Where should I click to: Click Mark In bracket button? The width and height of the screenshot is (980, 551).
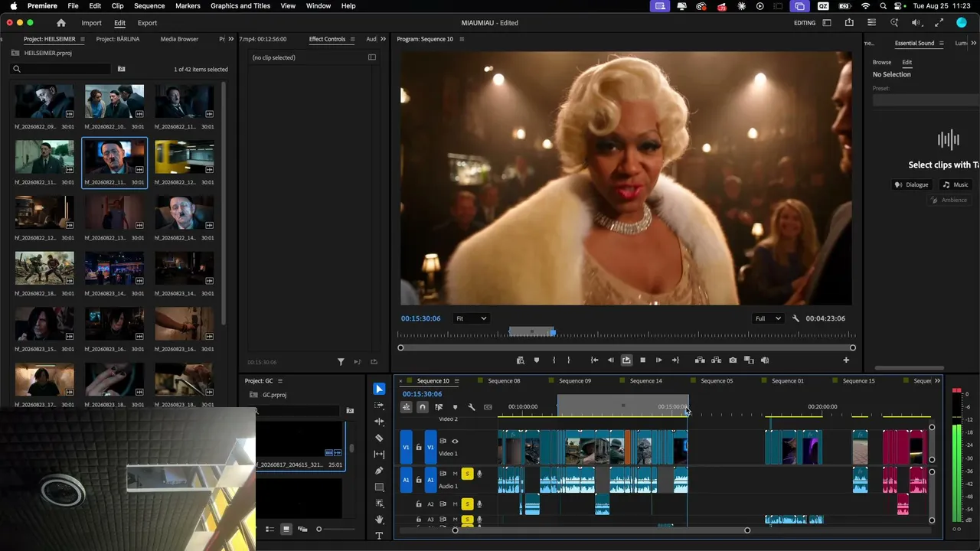pyautogui.click(x=554, y=360)
